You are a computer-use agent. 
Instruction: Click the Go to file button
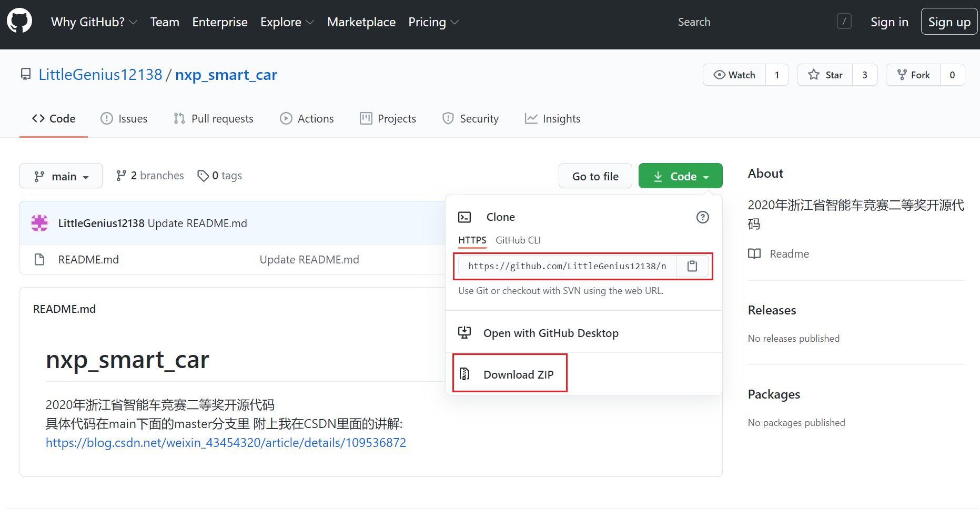pos(595,176)
